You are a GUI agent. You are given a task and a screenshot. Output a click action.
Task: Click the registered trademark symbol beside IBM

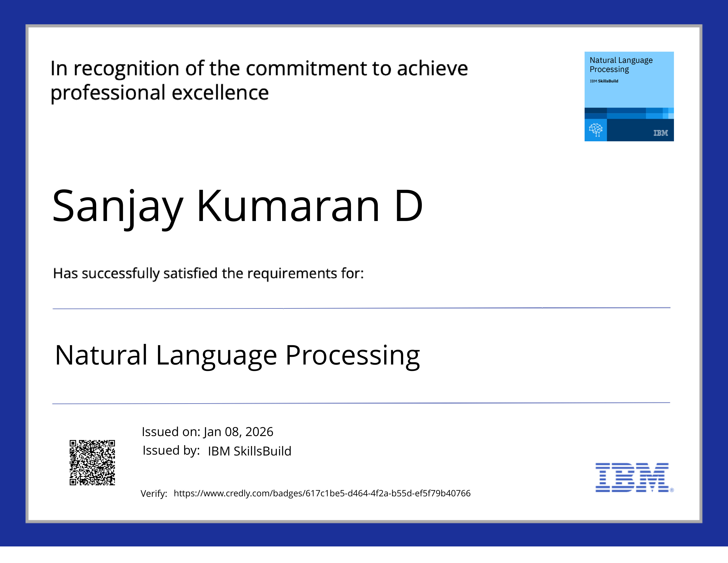tap(672, 490)
